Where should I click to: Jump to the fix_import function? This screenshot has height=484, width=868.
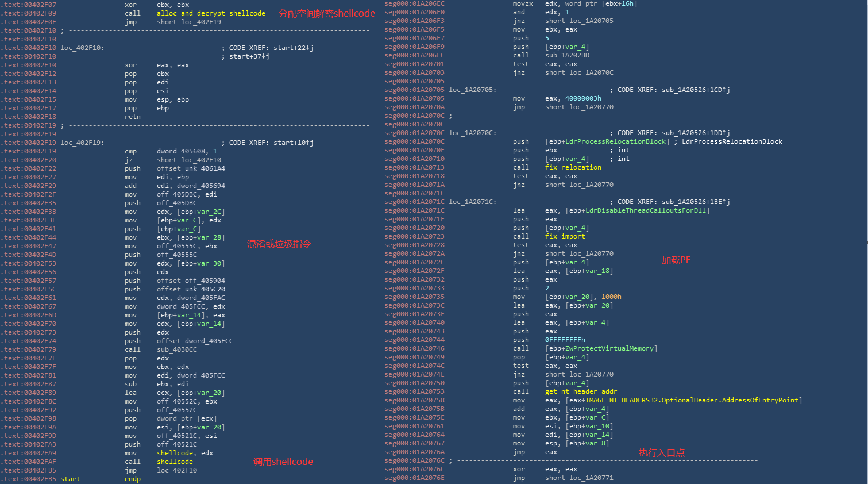pyautogui.click(x=565, y=236)
